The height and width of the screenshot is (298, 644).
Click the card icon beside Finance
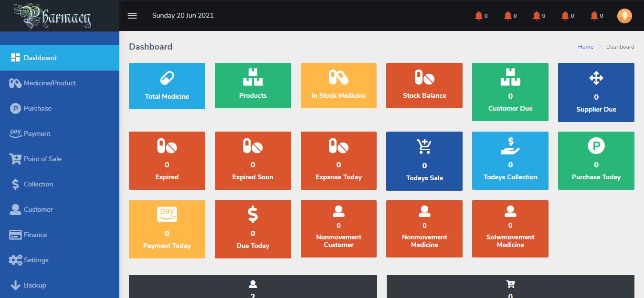pyautogui.click(x=15, y=235)
